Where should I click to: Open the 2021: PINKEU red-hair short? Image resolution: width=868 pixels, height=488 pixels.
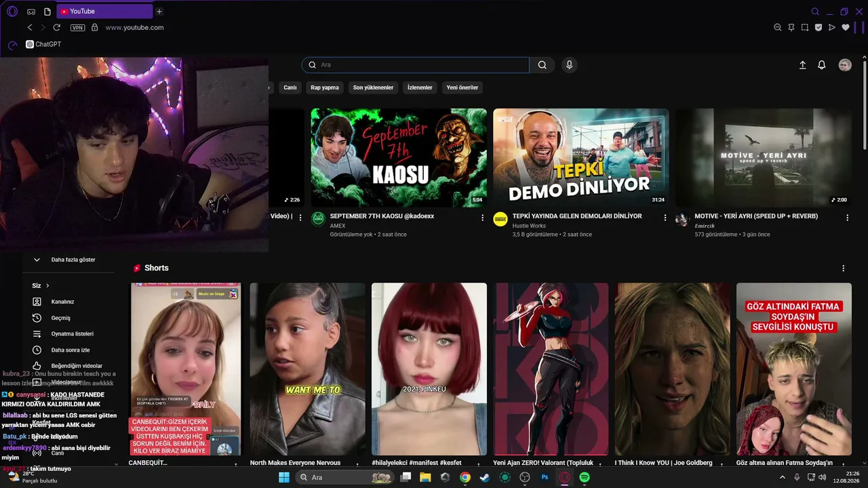click(429, 369)
